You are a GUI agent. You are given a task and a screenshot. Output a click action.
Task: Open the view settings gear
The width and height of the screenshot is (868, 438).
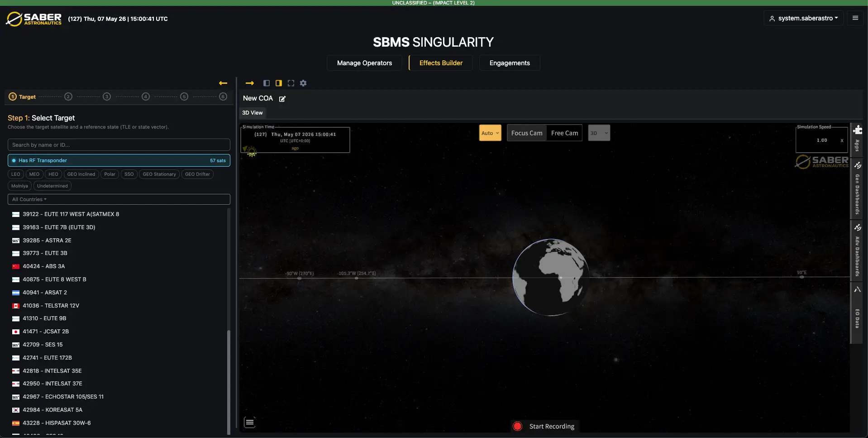303,83
